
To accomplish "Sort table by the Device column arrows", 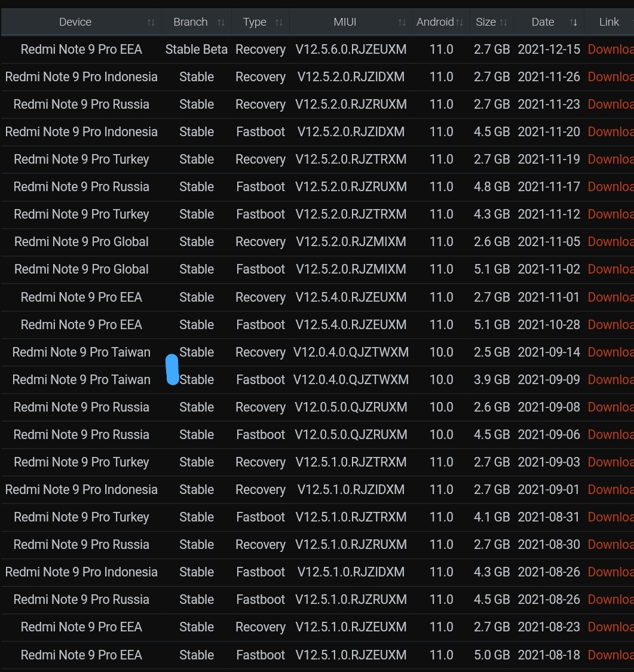I will [151, 22].
